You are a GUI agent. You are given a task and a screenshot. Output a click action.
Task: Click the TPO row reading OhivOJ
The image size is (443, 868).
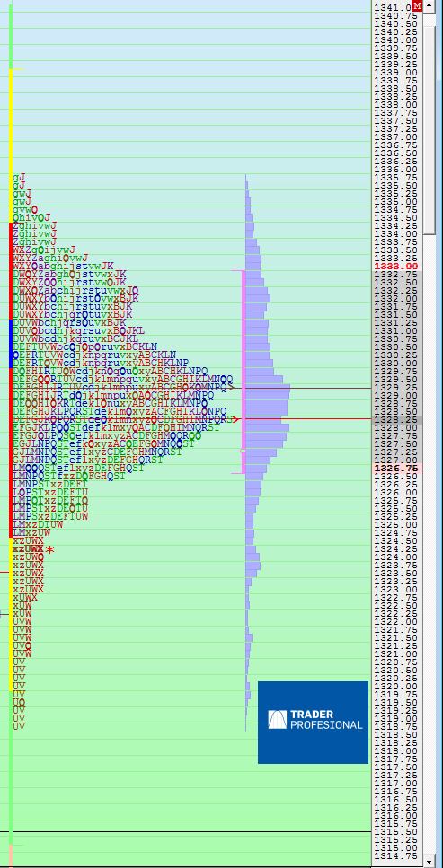tap(31, 218)
